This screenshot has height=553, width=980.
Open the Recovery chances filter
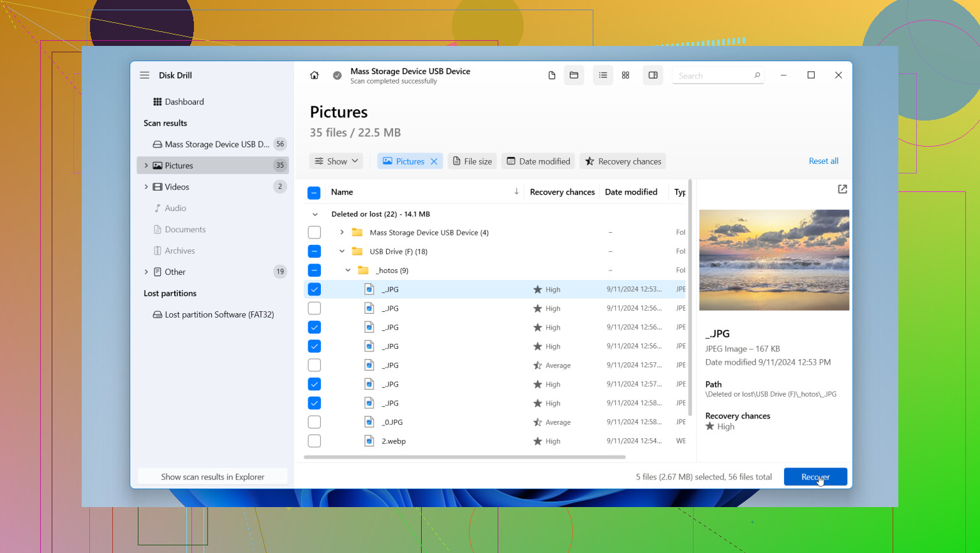click(623, 161)
